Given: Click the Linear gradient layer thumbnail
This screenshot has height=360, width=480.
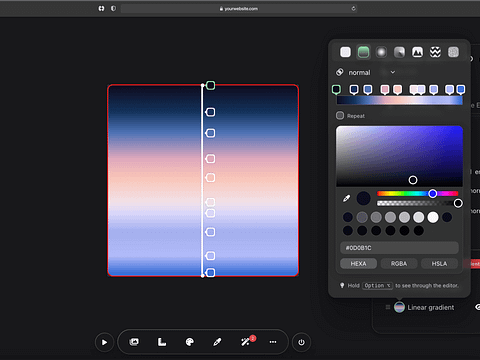Looking at the screenshot, I should point(399,307).
